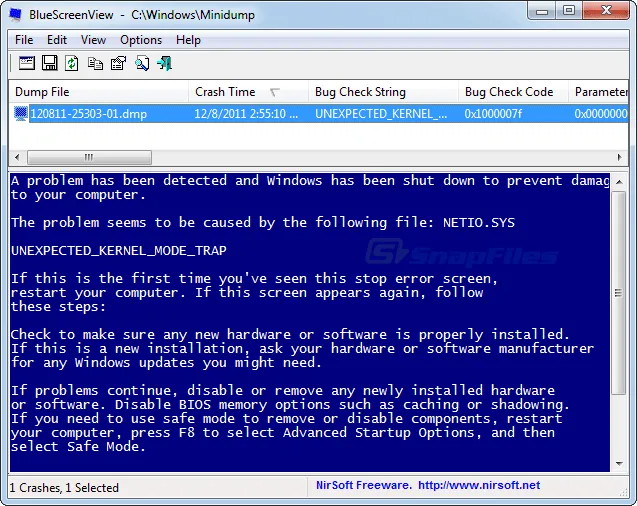Click the Exit toolbar icon

click(x=165, y=63)
